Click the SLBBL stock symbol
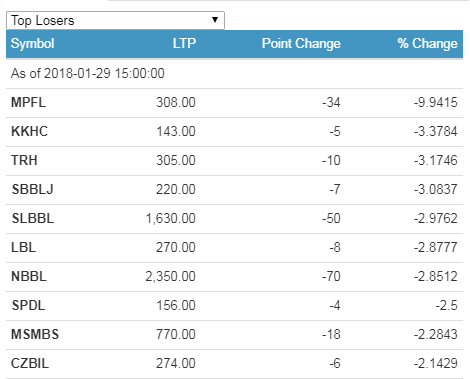470x379 pixels. (x=33, y=218)
